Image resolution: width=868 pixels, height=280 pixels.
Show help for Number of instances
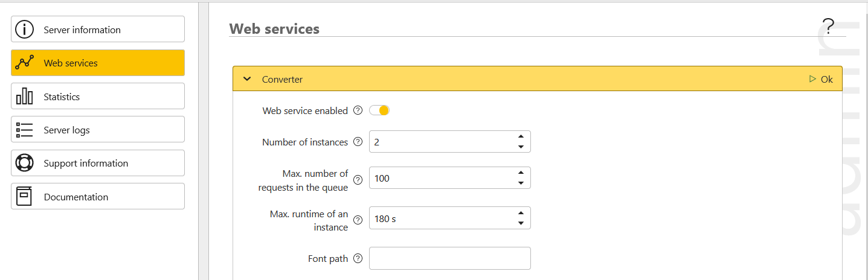click(x=358, y=142)
